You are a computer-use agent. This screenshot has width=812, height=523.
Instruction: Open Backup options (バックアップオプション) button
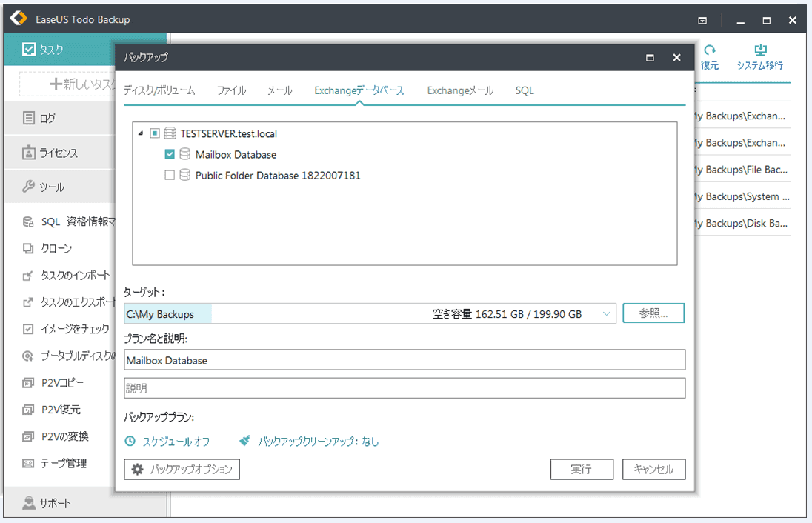[182, 469]
